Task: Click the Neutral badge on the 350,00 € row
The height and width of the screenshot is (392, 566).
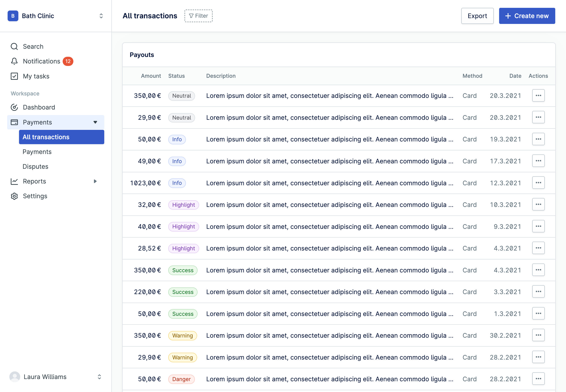Action: 181,96
